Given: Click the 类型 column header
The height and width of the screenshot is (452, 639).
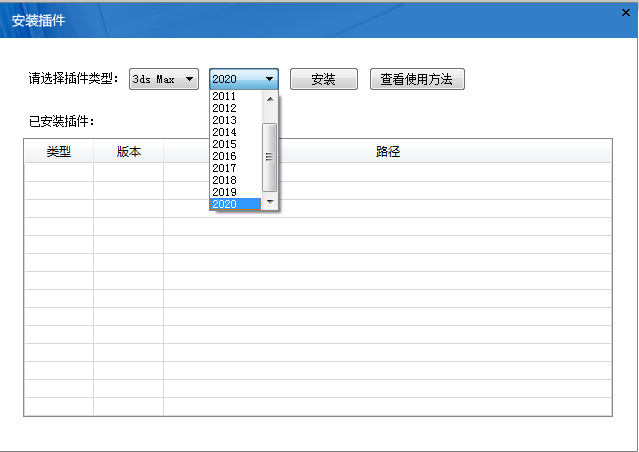Looking at the screenshot, I should coord(59,152).
